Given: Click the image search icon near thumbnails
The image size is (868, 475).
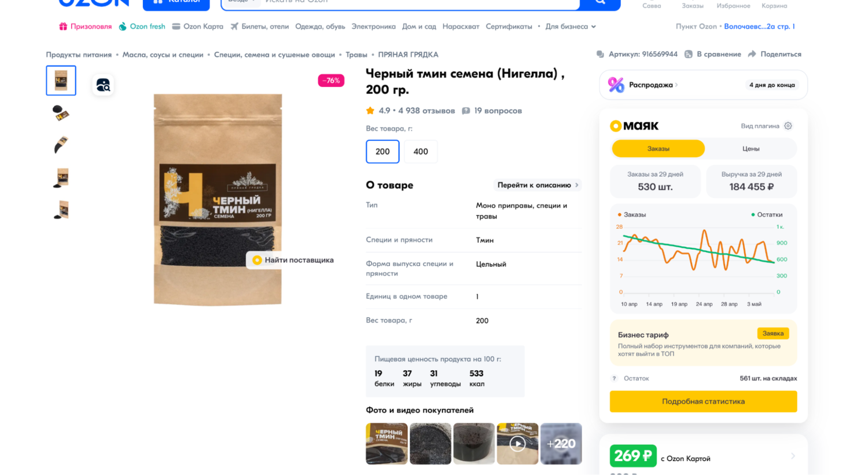Looking at the screenshot, I should [103, 85].
